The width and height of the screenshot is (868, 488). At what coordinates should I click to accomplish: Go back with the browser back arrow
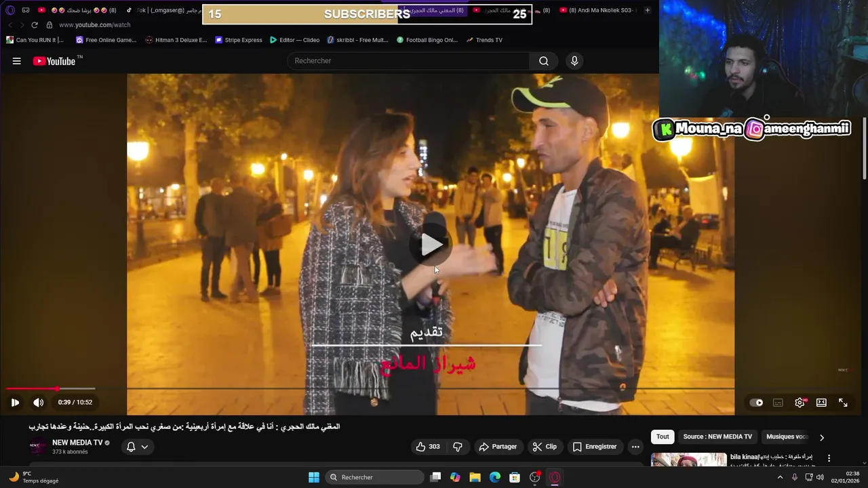click(x=10, y=25)
